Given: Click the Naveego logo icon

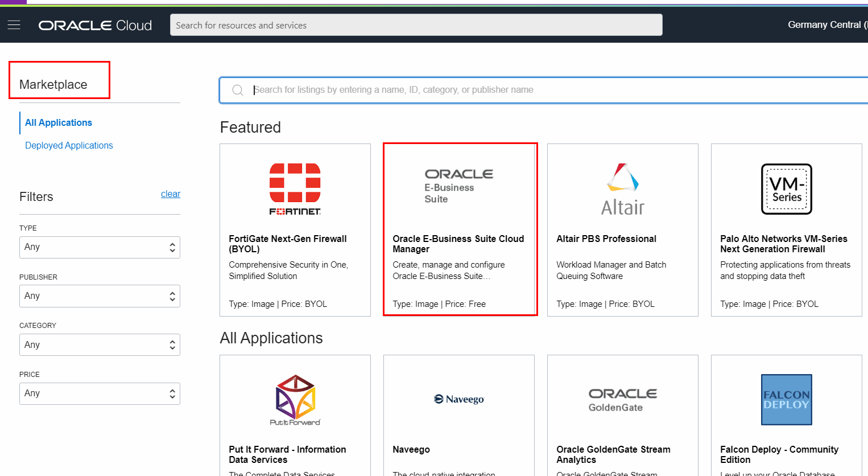Looking at the screenshot, I should tap(458, 399).
